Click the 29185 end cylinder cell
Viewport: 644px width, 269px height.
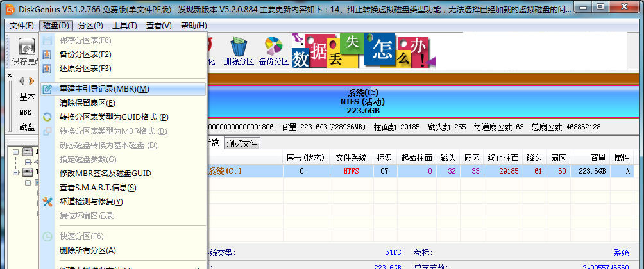(x=503, y=172)
